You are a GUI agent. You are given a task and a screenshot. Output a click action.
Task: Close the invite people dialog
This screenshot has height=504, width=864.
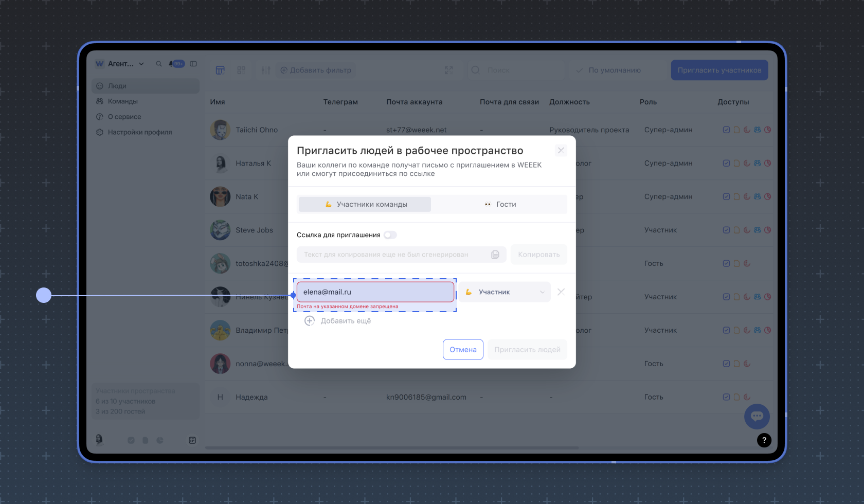tap(561, 150)
